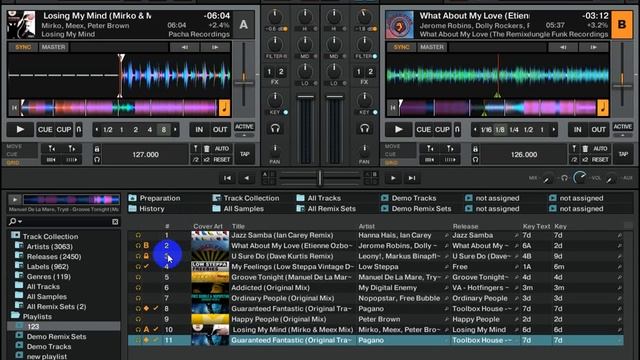Jump to track start on Deck B stripe
Viewport: 640px width, 360px height.
tap(392, 108)
